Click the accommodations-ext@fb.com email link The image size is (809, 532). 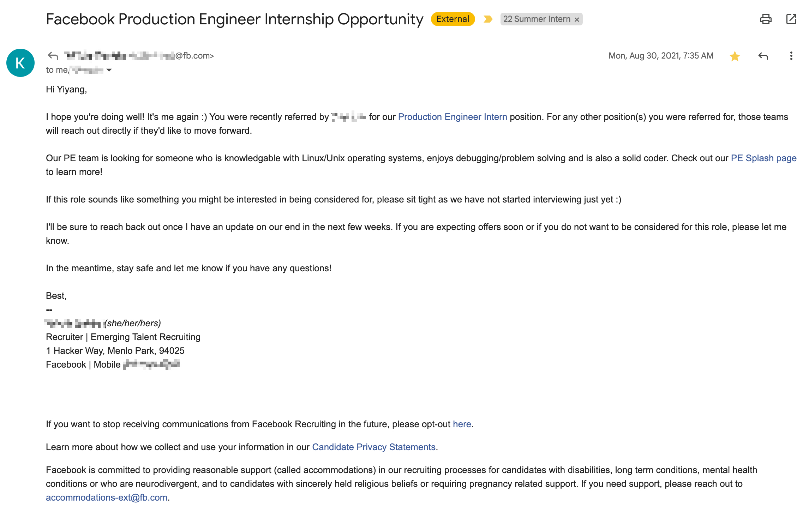[106, 497]
